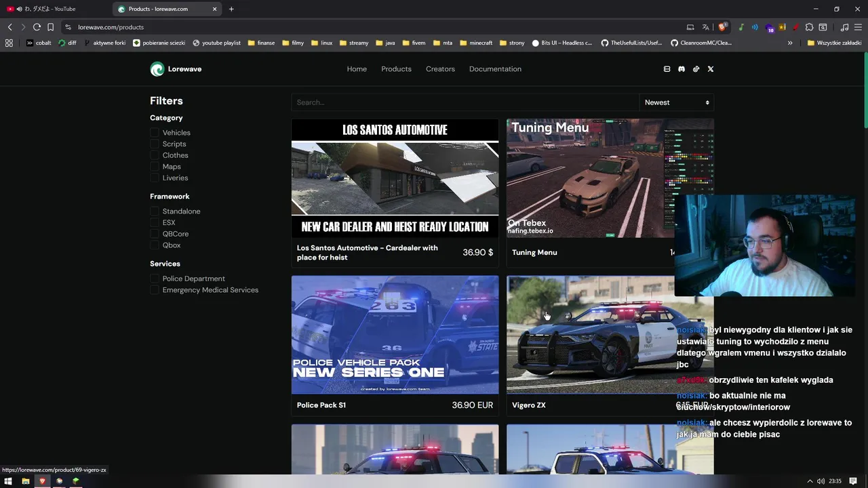Click the server stack icon in header
Viewport: 868px width, 488px height.
[667, 69]
